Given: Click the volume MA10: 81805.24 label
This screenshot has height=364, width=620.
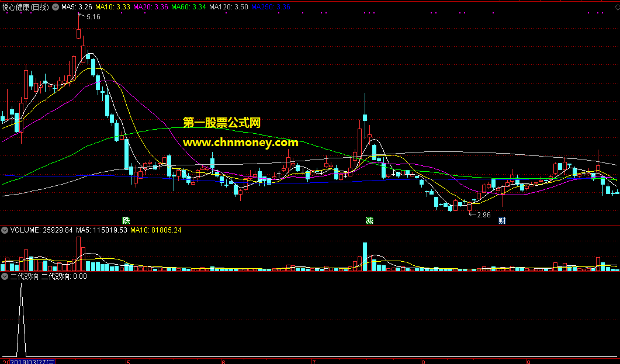Looking at the screenshot, I should 156,230.
